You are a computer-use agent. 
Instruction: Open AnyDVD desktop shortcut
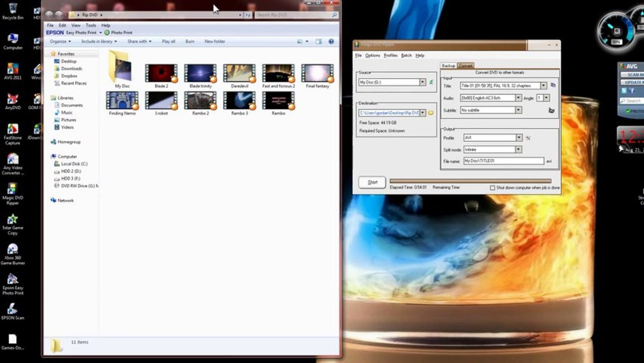pyautogui.click(x=13, y=101)
